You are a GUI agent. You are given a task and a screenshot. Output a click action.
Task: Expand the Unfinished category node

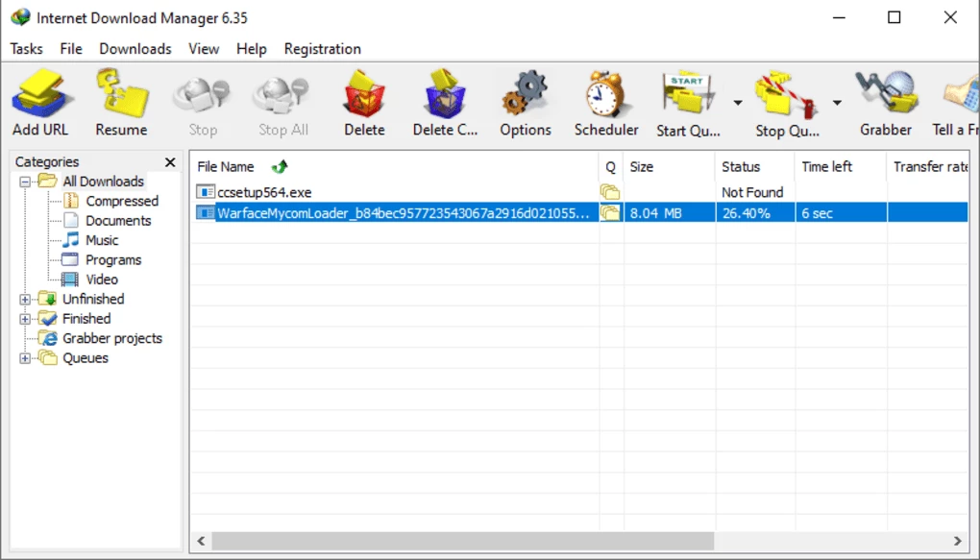point(25,300)
